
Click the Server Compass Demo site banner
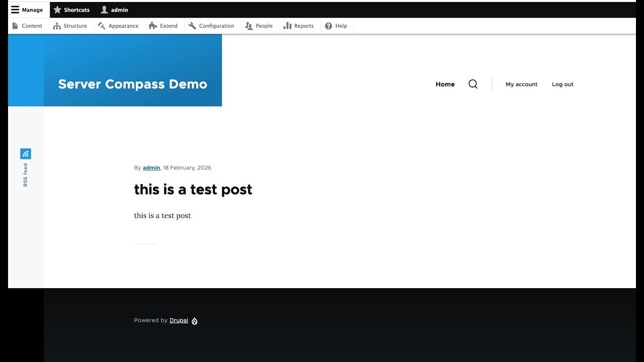[132, 84]
